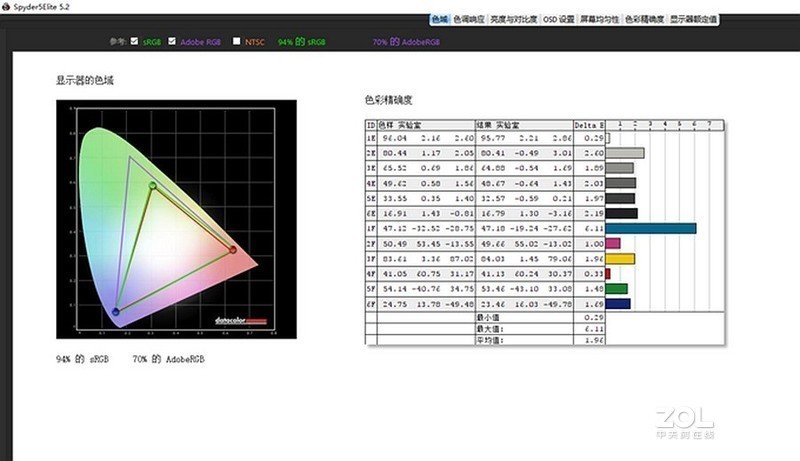800x461 pixels.
Task: Toggle the Adobe RGB reference checkbox
Action: tap(172, 41)
